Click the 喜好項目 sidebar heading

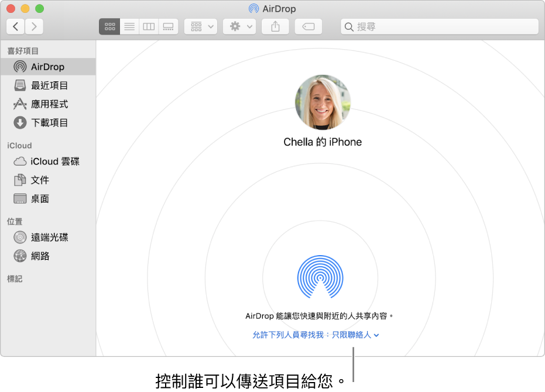point(23,51)
